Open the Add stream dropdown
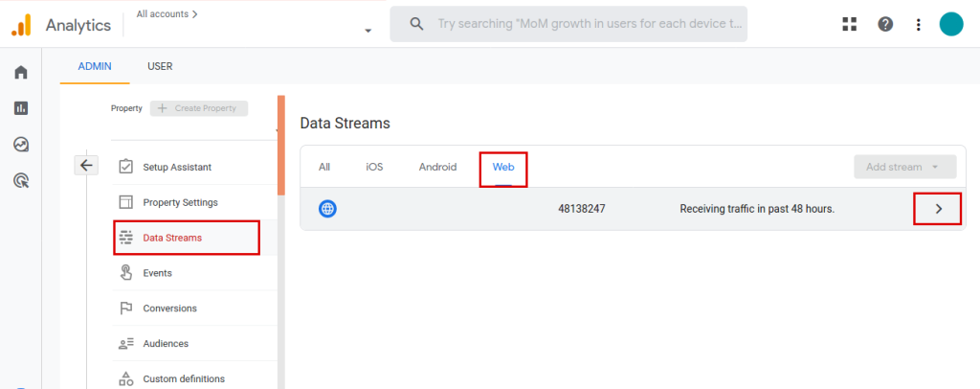The width and height of the screenshot is (980, 389). 904,167
